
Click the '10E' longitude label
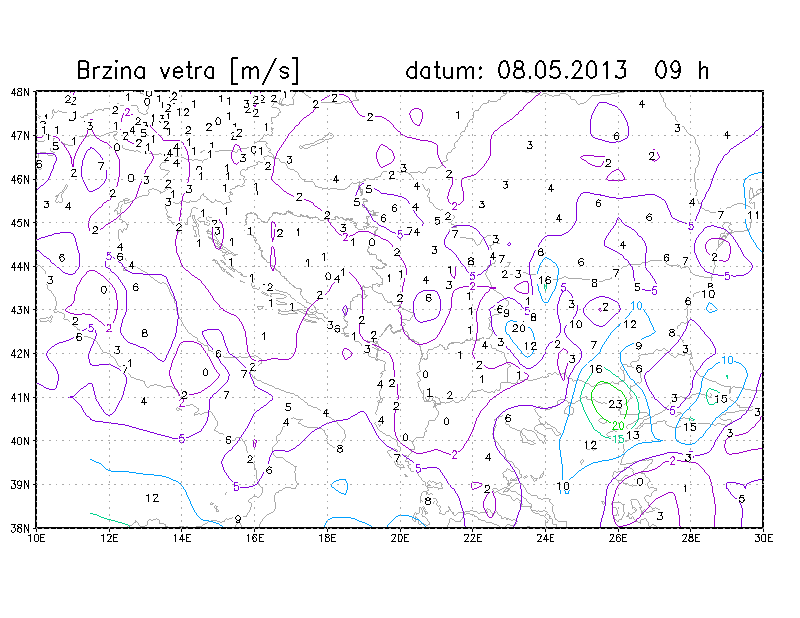click(36, 538)
